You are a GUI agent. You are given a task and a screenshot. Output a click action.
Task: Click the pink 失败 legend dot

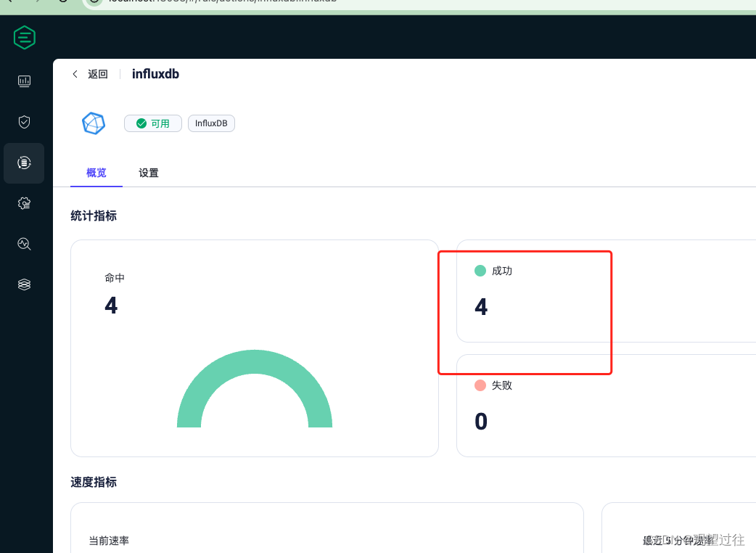click(x=480, y=385)
